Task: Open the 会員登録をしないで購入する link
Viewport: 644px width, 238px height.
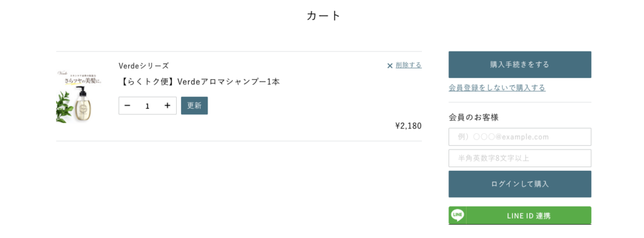Action: pos(497,88)
